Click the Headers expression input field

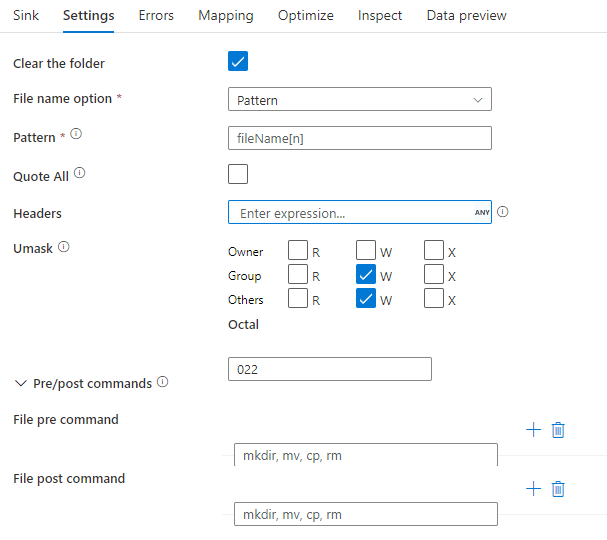tap(352, 213)
